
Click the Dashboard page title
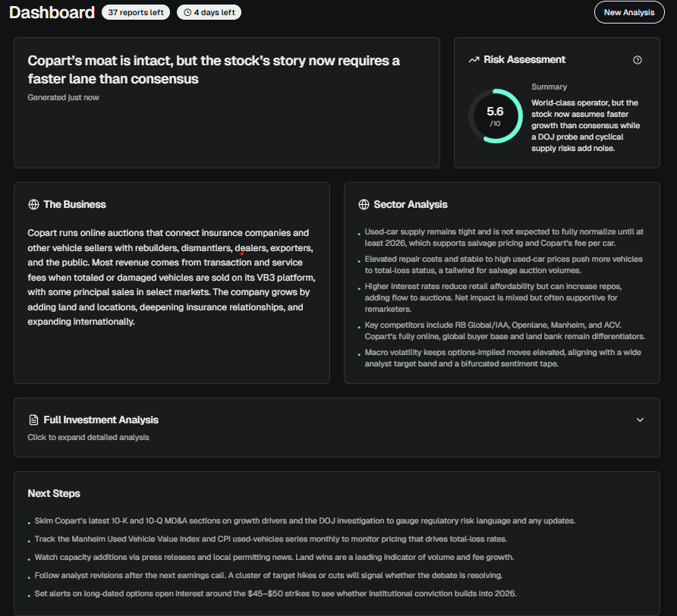52,13
